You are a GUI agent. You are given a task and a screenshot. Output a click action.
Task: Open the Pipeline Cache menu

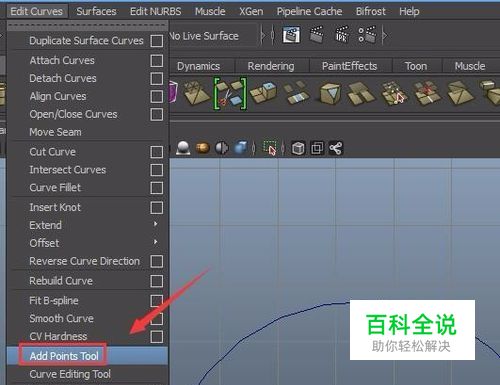[x=309, y=11]
